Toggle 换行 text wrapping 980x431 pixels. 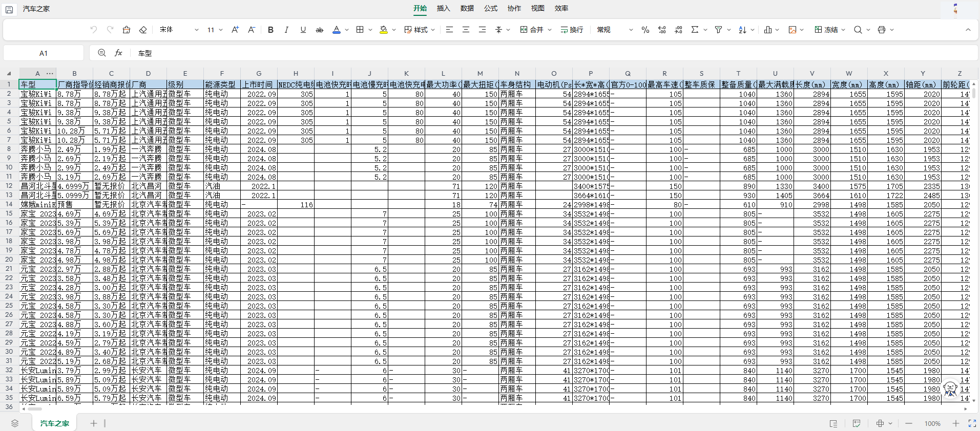pyautogui.click(x=572, y=30)
